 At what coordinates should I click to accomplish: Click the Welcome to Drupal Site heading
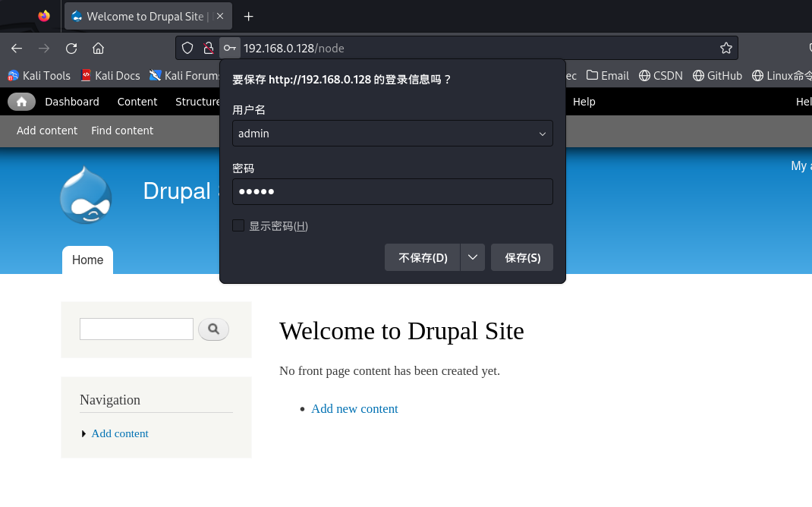401,331
